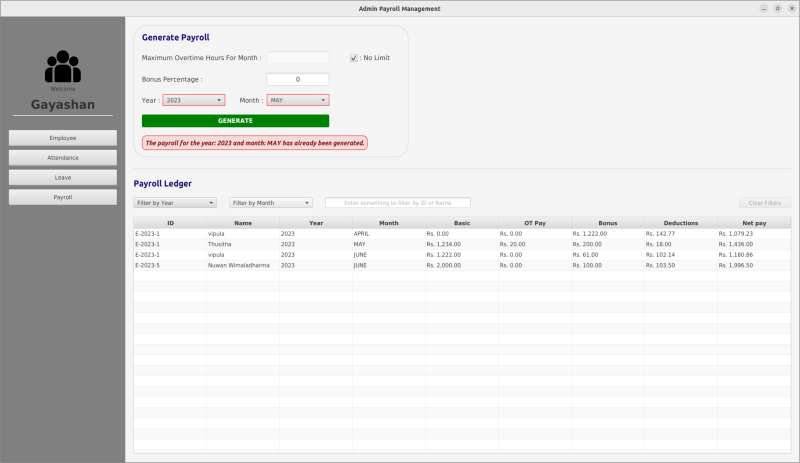Open the Month dropdown showing MAY
This screenshot has width=800, height=463.
[x=297, y=100]
